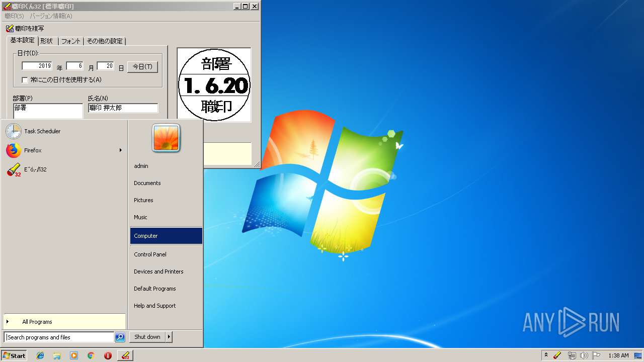Click the day field showing 20
Image resolution: width=644 pixels, height=362 pixels.
point(106,66)
